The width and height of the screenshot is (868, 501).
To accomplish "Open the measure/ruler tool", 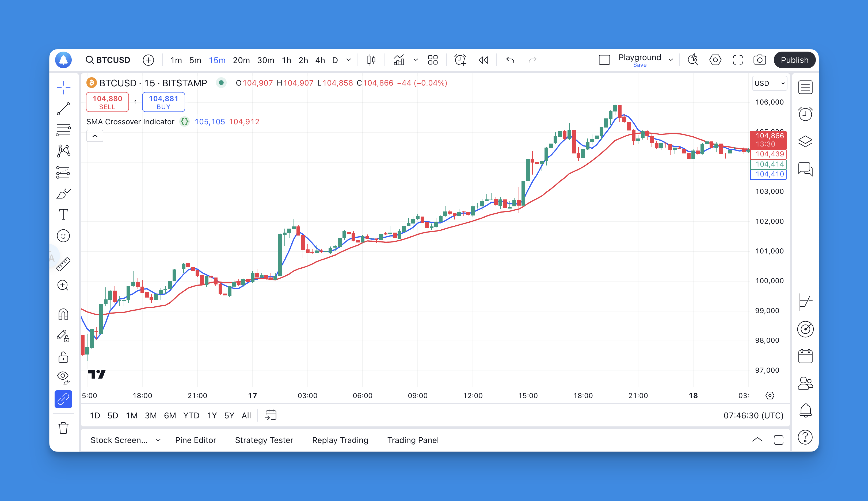I will pos(64,263).
